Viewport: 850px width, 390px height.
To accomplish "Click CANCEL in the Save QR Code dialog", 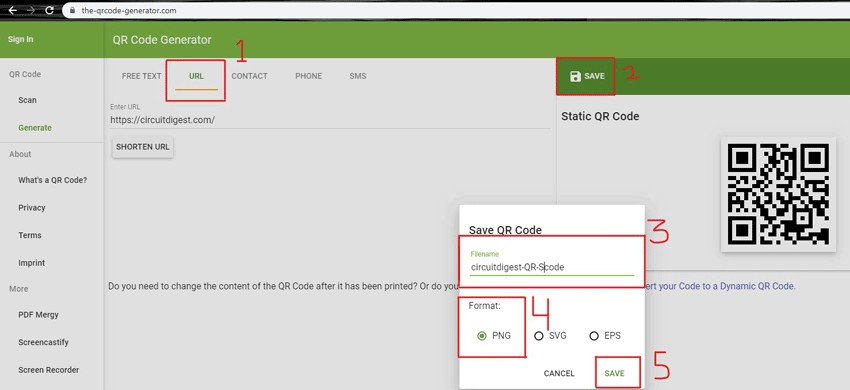I will click(559, 373).
